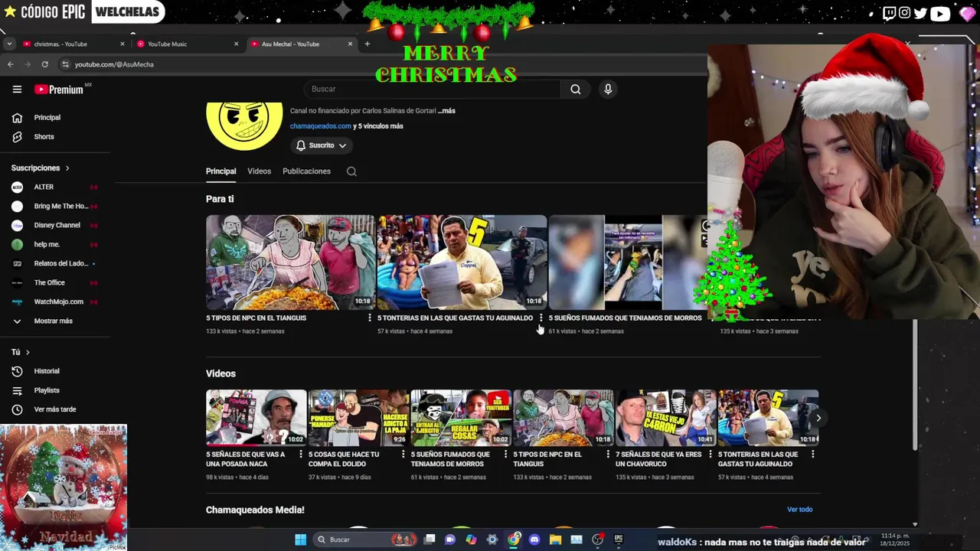Click the YouTube Premium logo
The width and height of the screenshot is (980, 551).
pos(59,90)
